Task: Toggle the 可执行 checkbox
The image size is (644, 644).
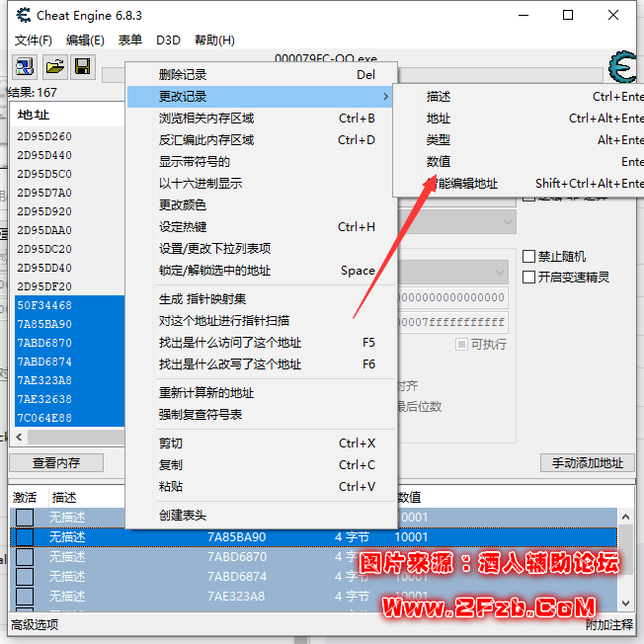Action: click(x=461, y=344)
